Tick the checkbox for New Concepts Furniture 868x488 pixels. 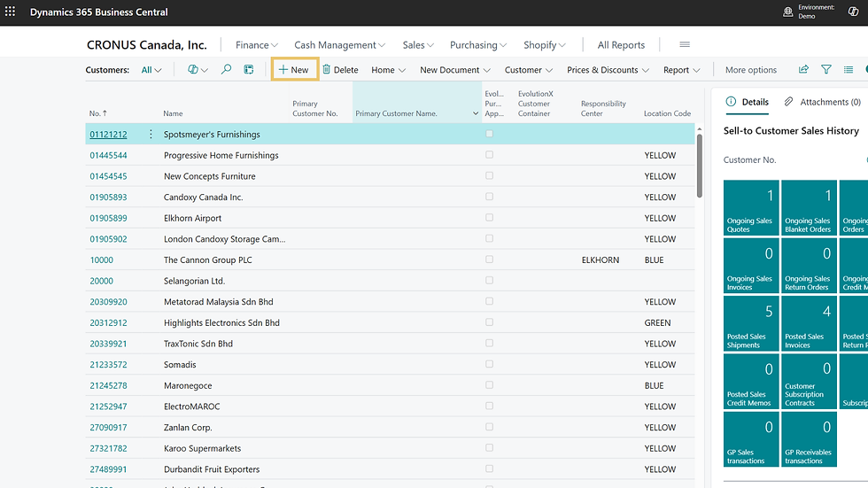(x=489, y=176)
